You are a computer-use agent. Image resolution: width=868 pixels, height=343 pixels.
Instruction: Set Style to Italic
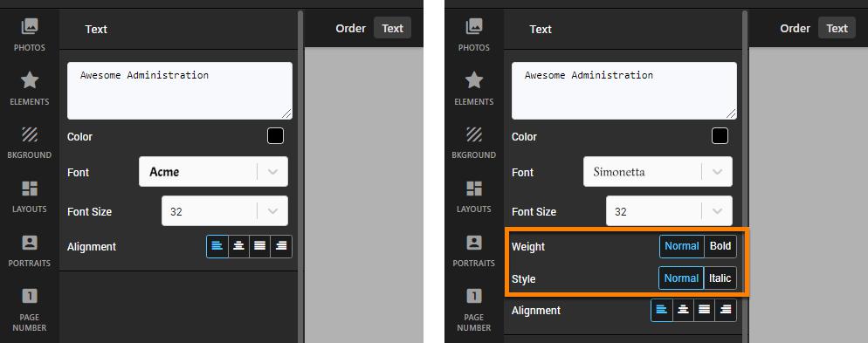[x=720, y=278]
